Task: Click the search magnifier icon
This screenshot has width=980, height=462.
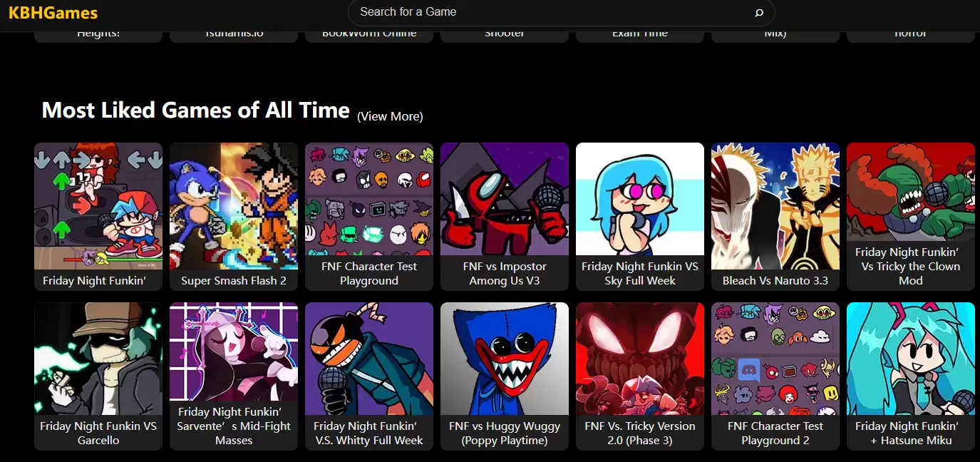Action: (758, 13)
